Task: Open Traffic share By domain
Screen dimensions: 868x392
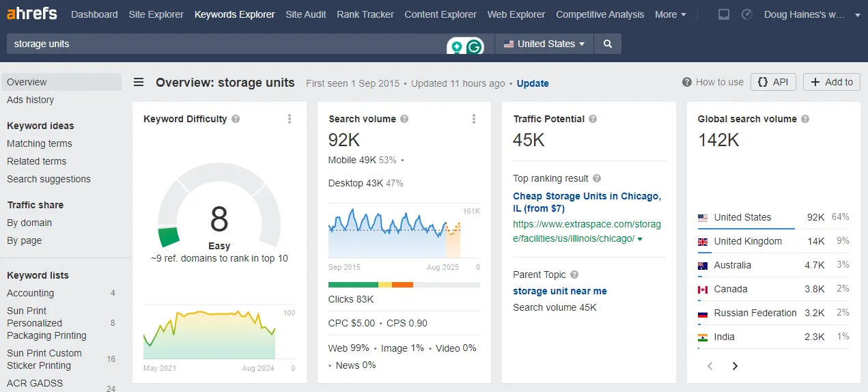Action: [29, 223]
